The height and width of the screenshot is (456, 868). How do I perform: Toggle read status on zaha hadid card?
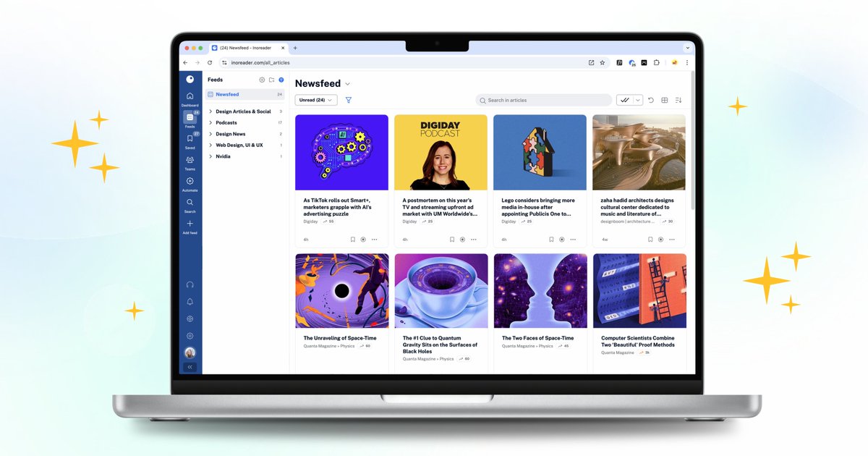click(660, 239)
